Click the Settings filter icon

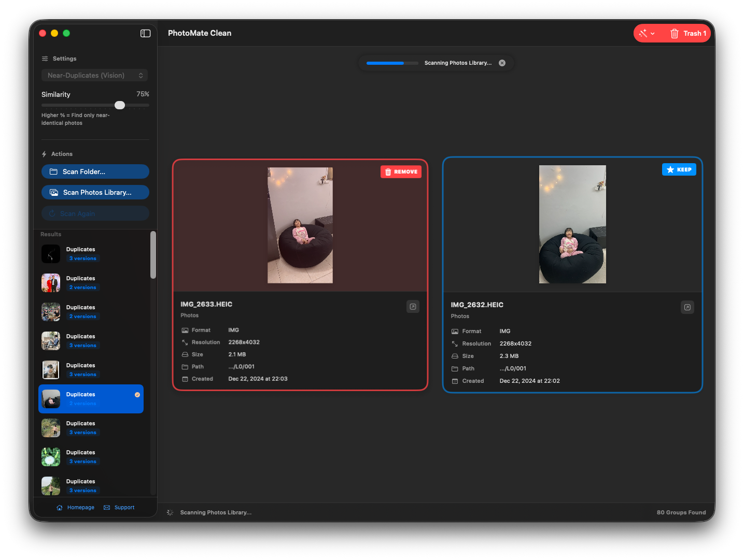(x=44, y=58)
